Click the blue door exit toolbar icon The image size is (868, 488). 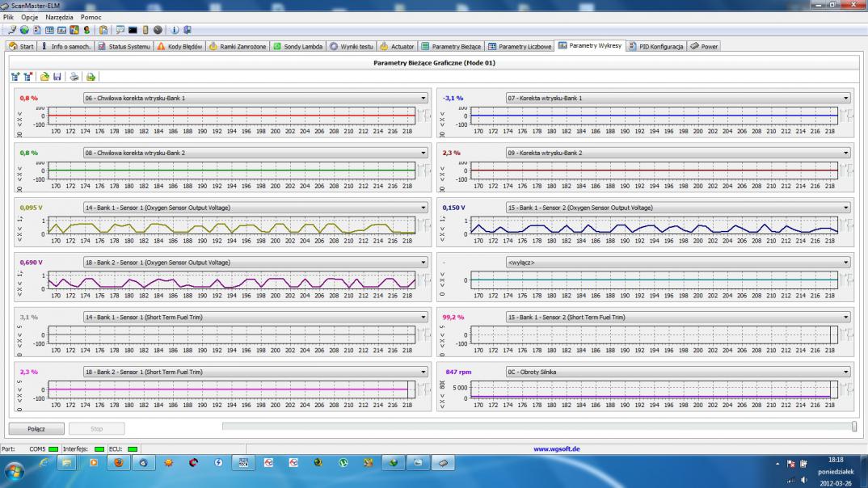[x=188, y=30]
